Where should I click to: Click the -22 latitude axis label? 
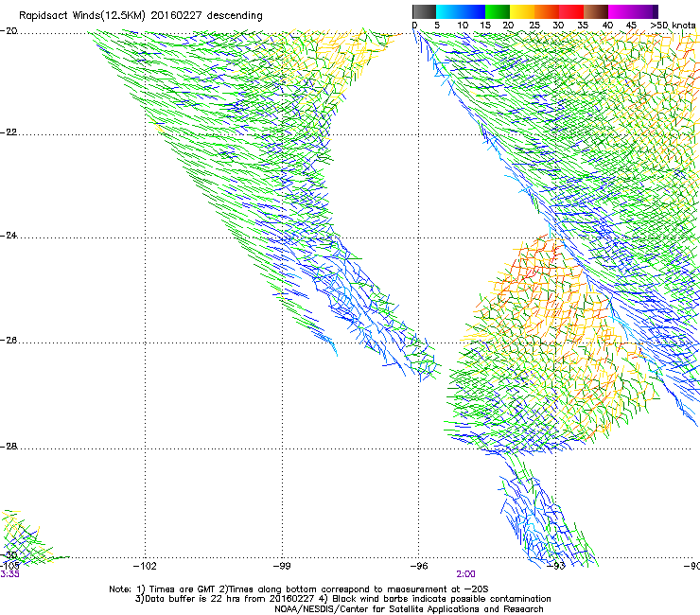click(x=9, y=132)
